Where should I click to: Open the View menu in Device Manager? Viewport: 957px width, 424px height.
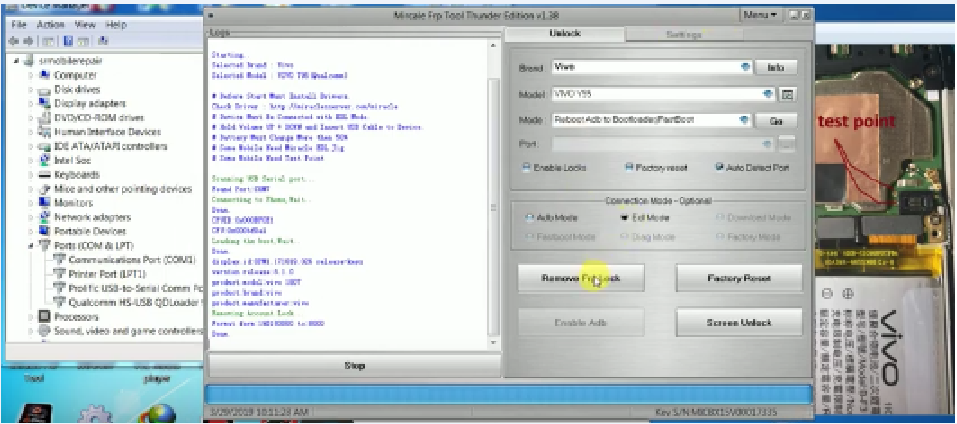tap(85, 25)
